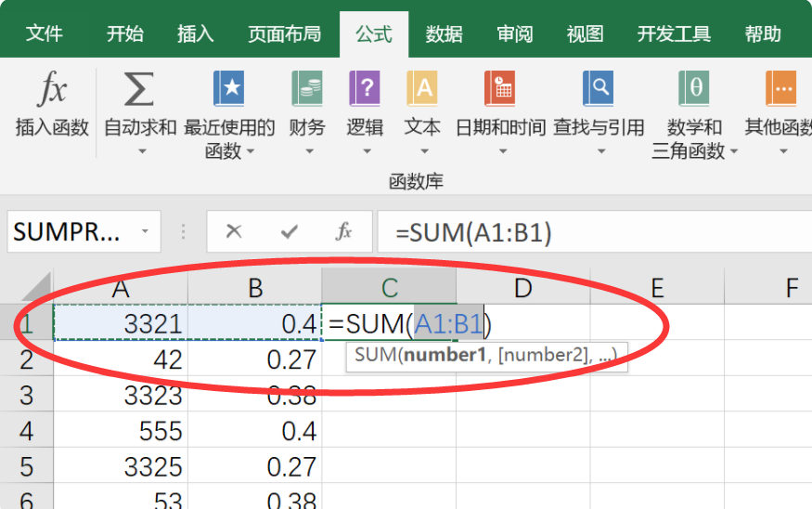Click the select-all triangle corner of the sheet
Screen dimensions: 812x509
pos(37,287)
